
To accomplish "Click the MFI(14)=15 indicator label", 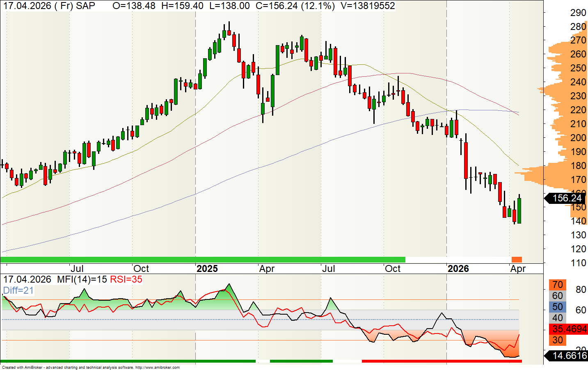I will coord(82,280).
